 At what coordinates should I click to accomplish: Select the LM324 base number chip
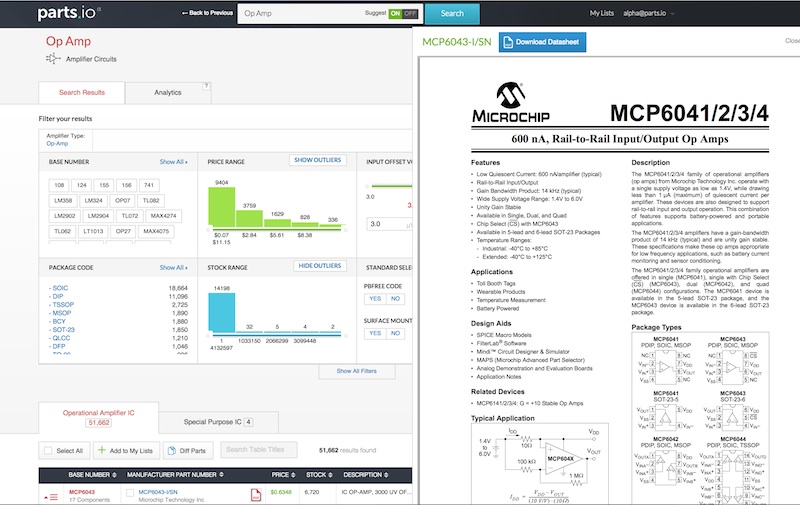[94, 201]
